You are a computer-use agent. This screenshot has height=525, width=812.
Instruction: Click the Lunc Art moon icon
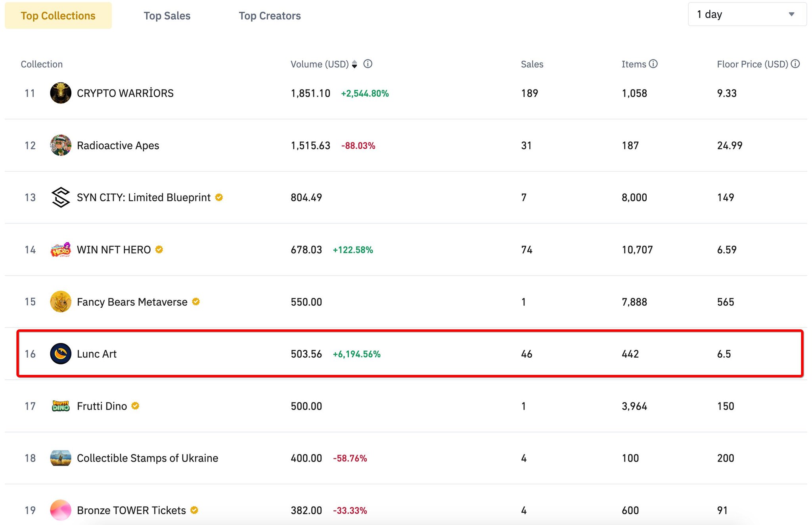61,354
